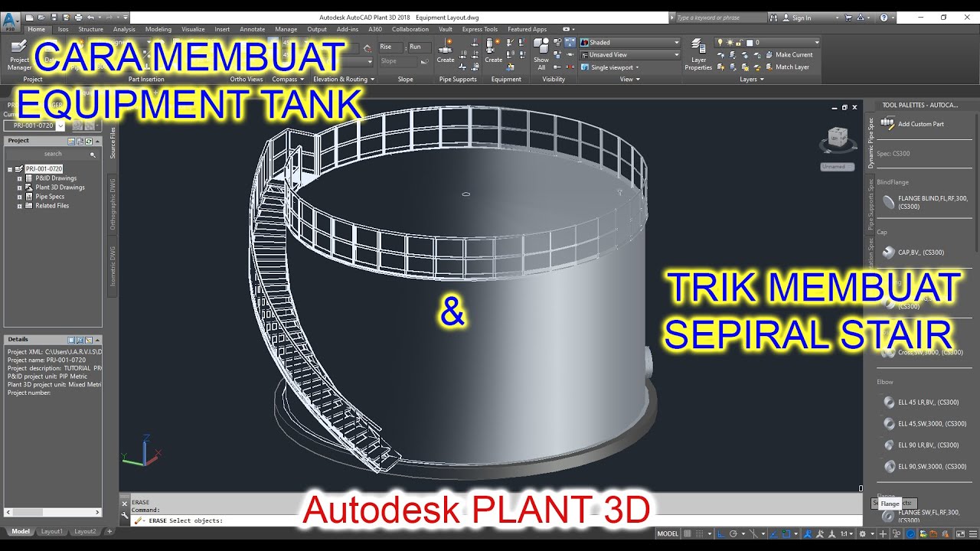980x551 pixels.
Task: Expand the Elevation & Routing panel flyout
Action: (344, 79)
